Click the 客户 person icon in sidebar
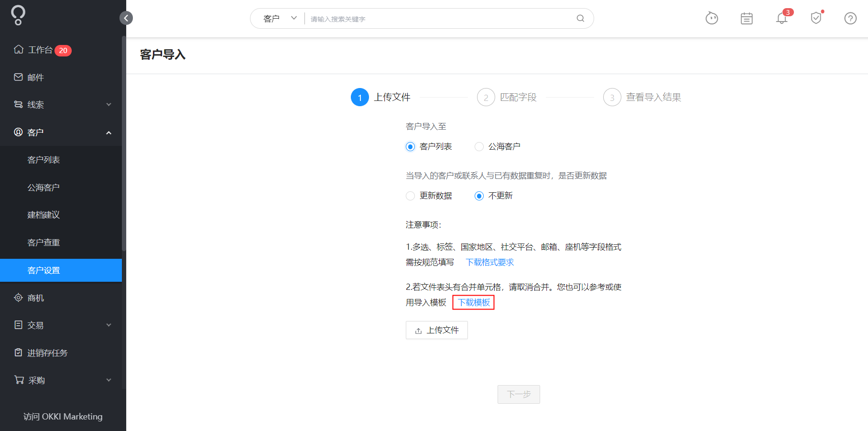The width and height of the screenshot is (868, 431). click(x=19, y=132)
